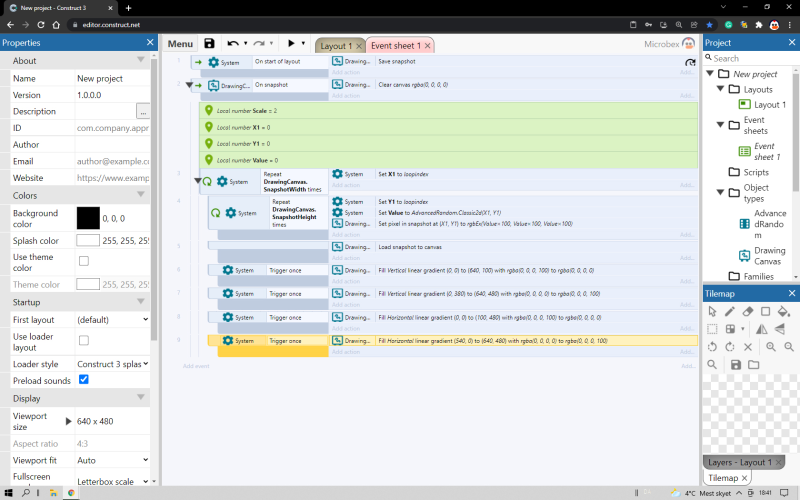Undo the last action in the toolbar
This screenshot has height=500, width=800.
coord(233,43)
